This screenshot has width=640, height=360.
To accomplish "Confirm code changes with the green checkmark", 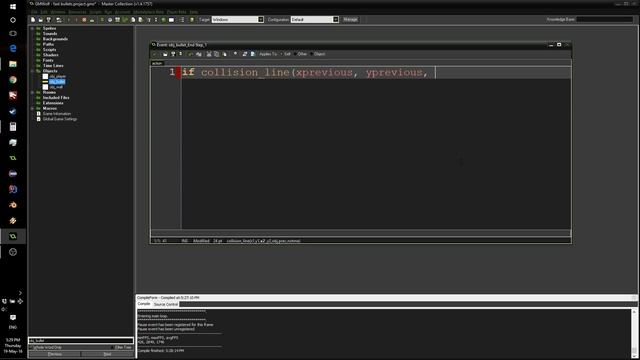I will [x=154, y=54].
